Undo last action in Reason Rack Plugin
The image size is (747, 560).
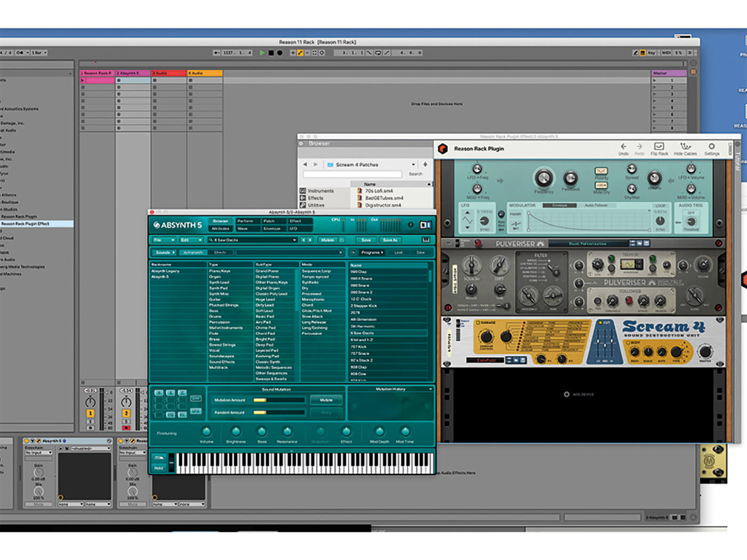click(624, 148)
